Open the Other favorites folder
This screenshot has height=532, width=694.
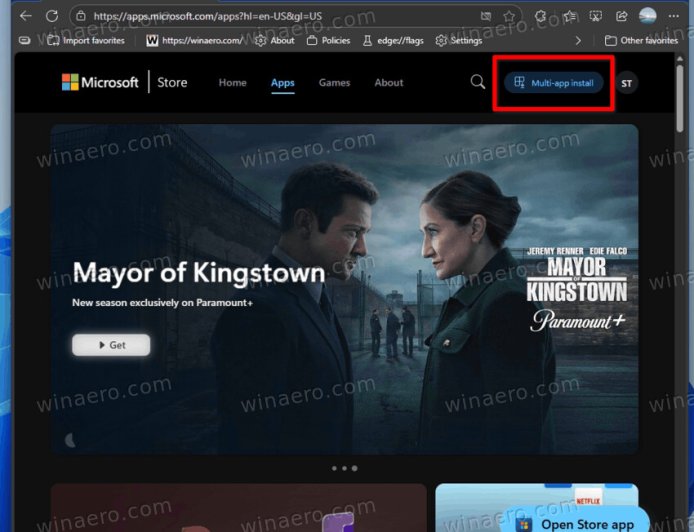641,40
